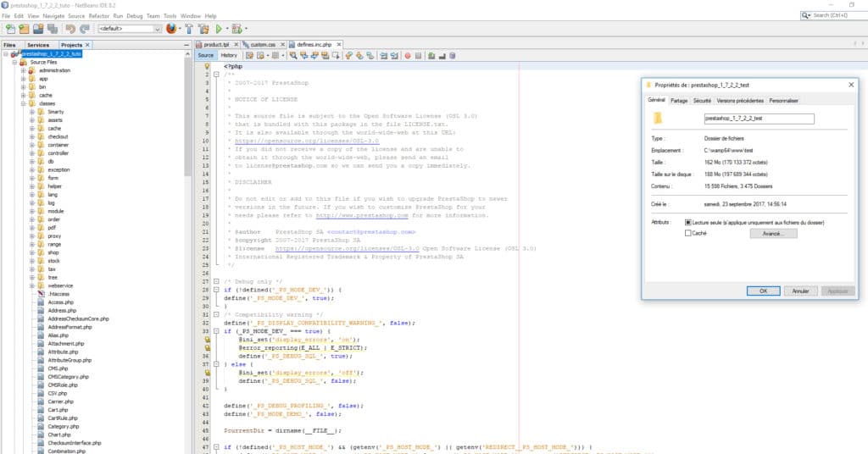This screenshot has width=868, height=454.
Task: Click the Firefox browser icon in toolbar
Action: [x=171, y=28]
